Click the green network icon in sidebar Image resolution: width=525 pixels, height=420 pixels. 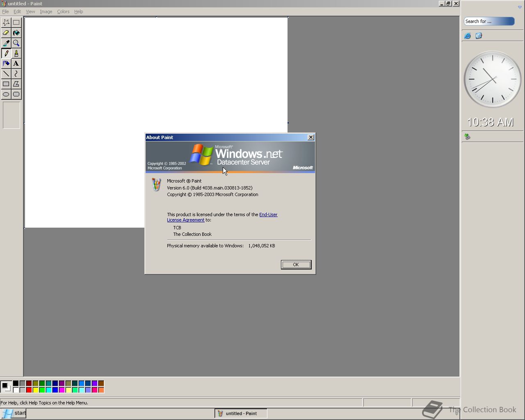[x=467, y=136]
